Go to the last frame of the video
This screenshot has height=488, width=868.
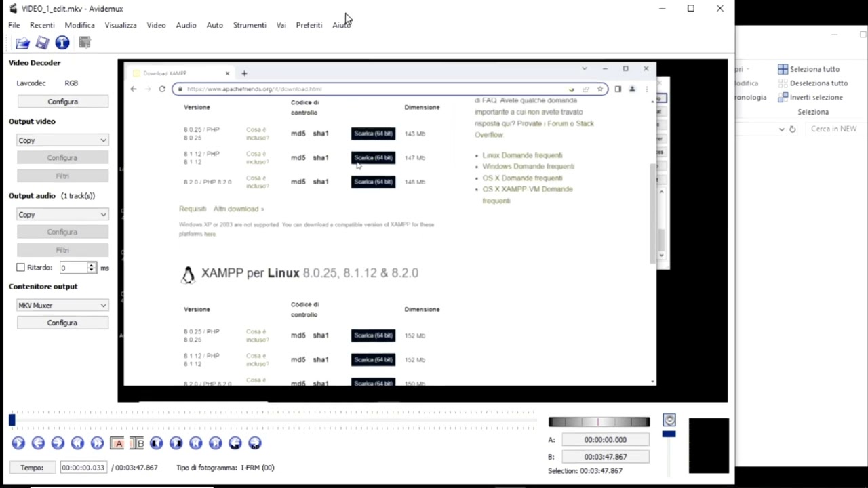coord(215,443)
